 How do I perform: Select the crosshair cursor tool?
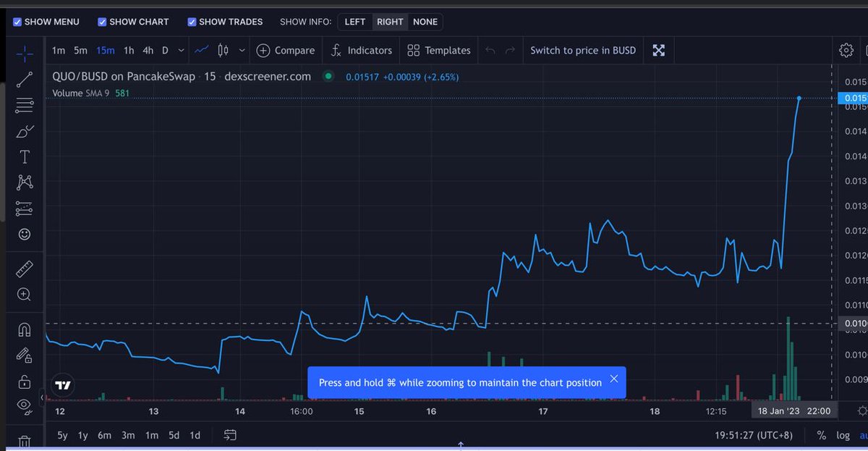25,54
